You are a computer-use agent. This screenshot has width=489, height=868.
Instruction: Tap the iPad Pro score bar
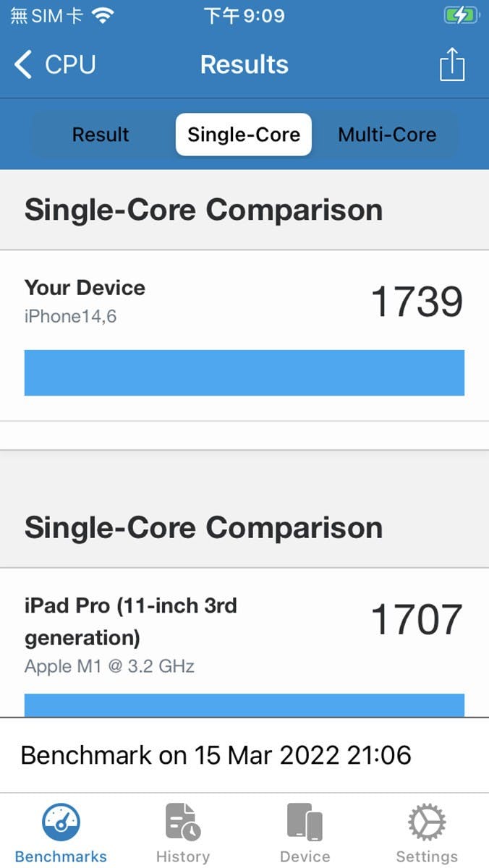[x=244, y=705]
